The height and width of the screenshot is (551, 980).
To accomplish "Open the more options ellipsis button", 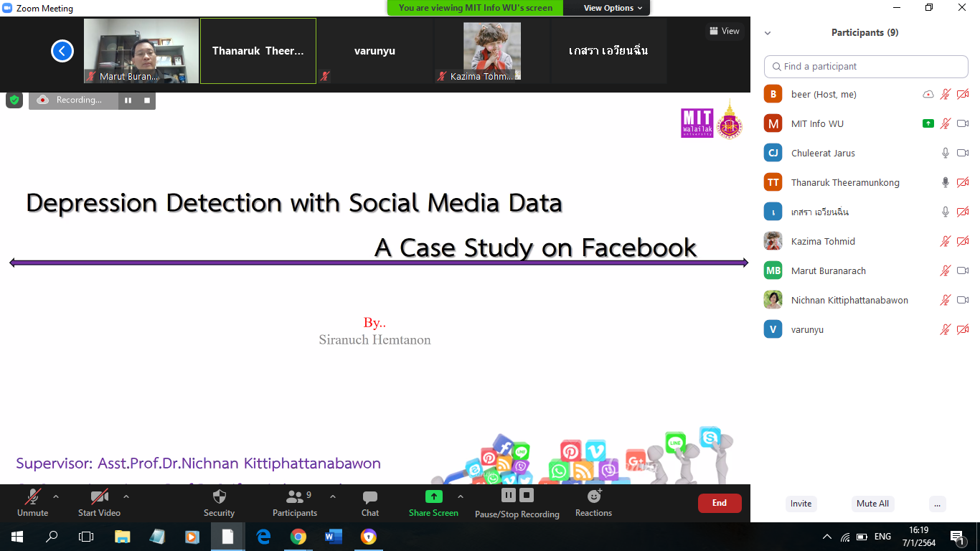I will (x=937, y=504).
